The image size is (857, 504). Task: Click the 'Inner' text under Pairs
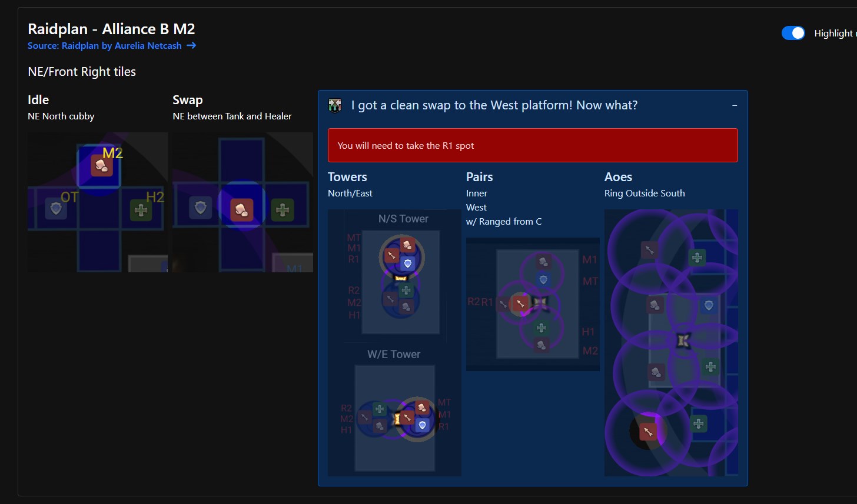tap(477, 193)
